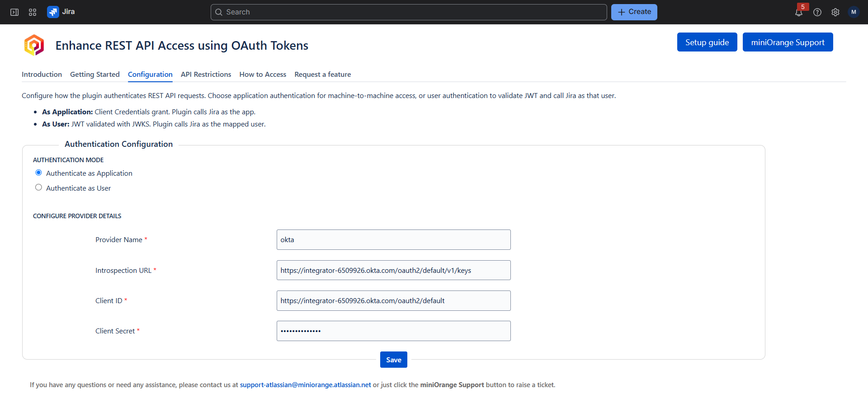Click the miniOrange Support button
Screen dimensions: 868x412
tap(788, 42)
